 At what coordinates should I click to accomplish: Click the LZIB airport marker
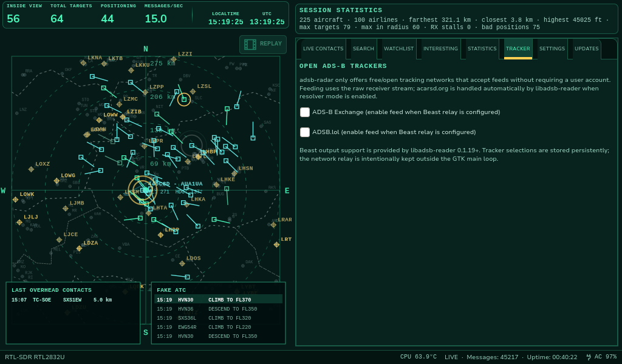(123, 117)
